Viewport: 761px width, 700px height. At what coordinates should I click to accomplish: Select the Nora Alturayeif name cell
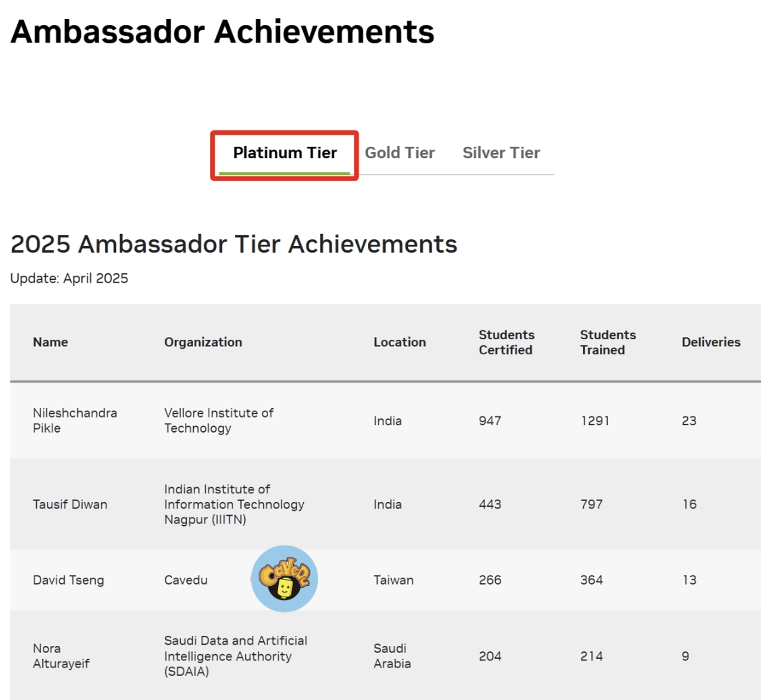point(61,656)
